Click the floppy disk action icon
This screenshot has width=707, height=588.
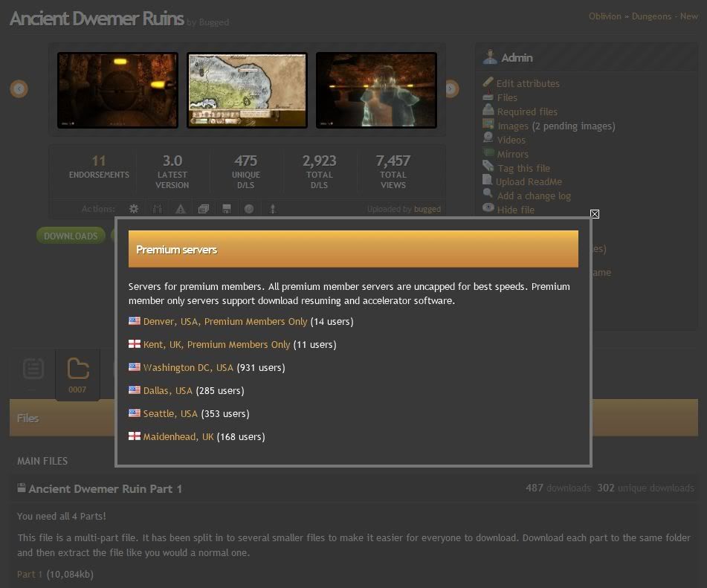pos(226,210)
